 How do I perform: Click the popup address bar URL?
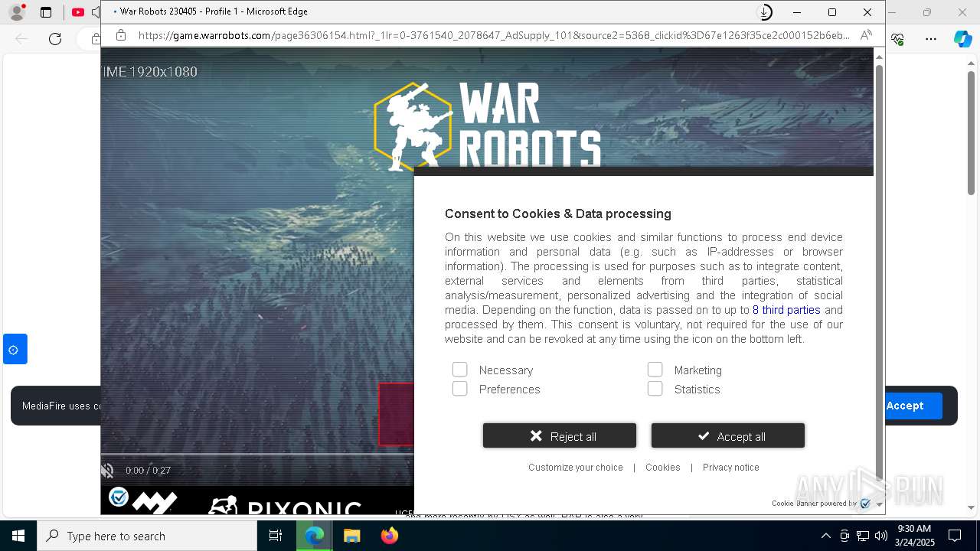(494, 35)
